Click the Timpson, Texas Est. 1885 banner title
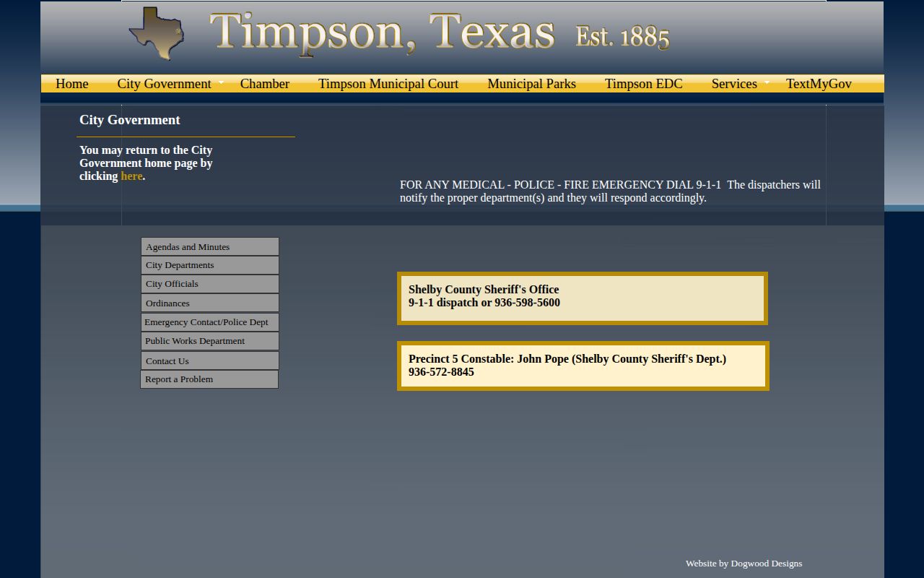The width and height of the screenshot is (924, 578). tap(440, 33)
